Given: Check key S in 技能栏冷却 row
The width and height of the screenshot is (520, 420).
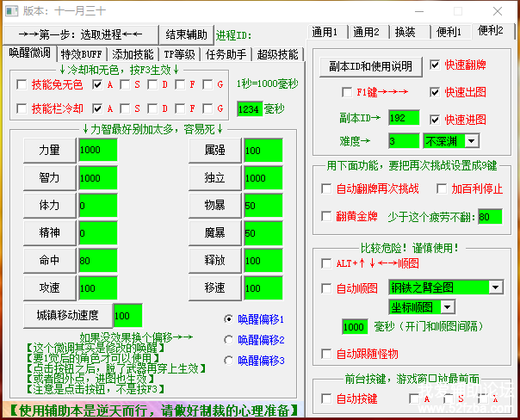Looking at the screenshot, I should click(125, 108).
